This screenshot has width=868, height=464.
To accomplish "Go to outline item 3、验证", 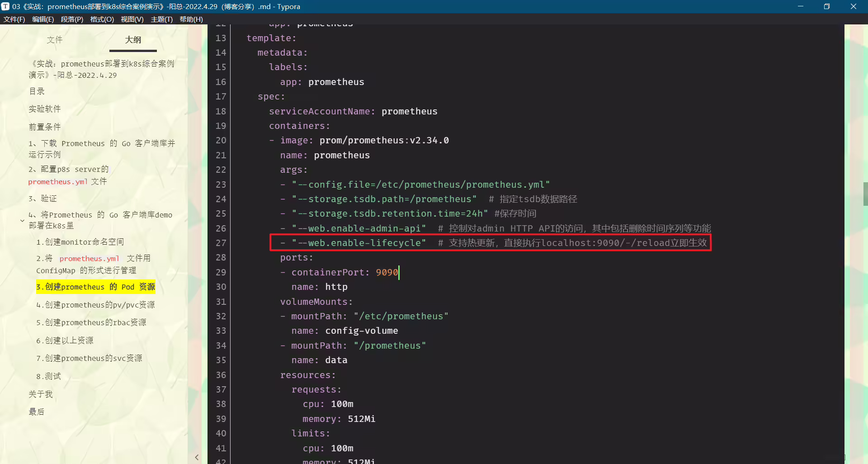I will tap(42, 199).
